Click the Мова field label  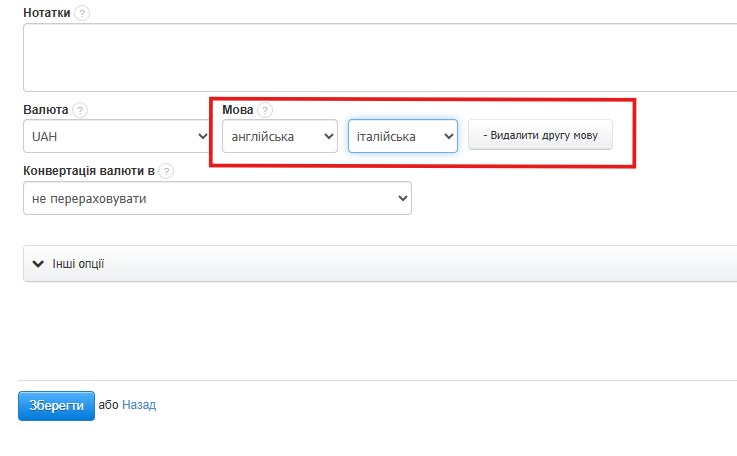pyautogui.click(x=238, y=110)
